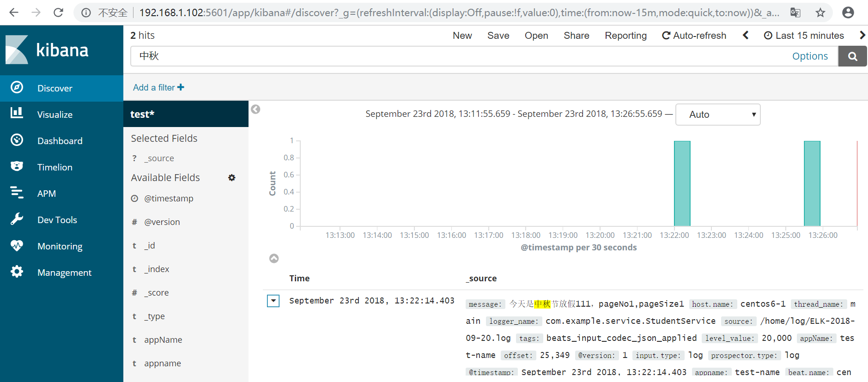Viewport: 868px width, 382px height.
Task: Open Timelion mask icon
Action: coord(17,166)
